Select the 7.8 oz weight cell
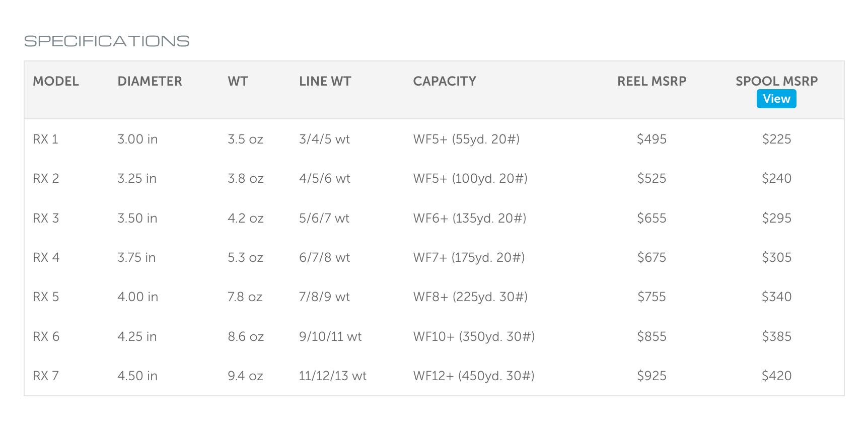Viewport: 868px width, 427px height. [245, 297]
